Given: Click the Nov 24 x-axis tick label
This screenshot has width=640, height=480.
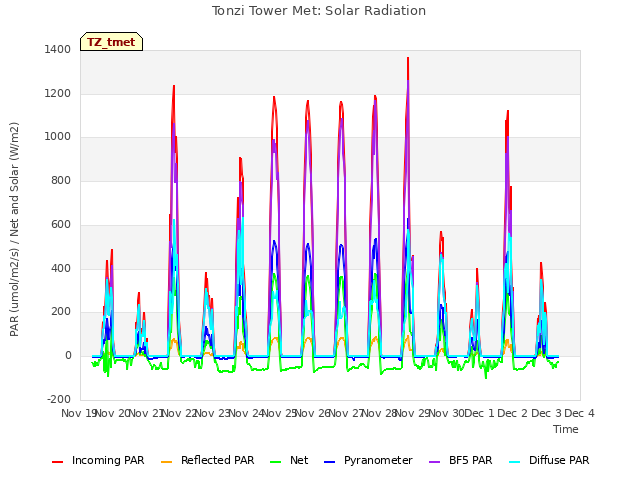Looking at the screenshot, I should tap(247, 413).
